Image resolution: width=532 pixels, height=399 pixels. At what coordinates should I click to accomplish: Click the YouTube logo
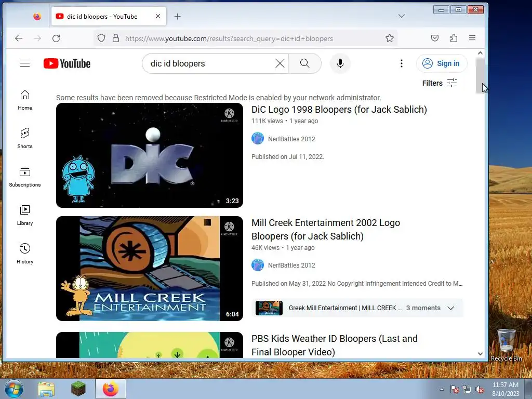[x=67, y=63]
